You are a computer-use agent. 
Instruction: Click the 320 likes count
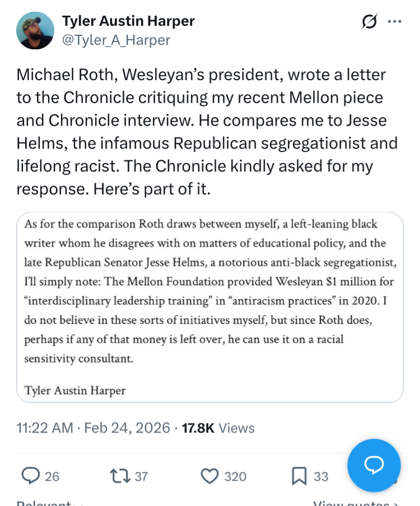pos(235,476)
